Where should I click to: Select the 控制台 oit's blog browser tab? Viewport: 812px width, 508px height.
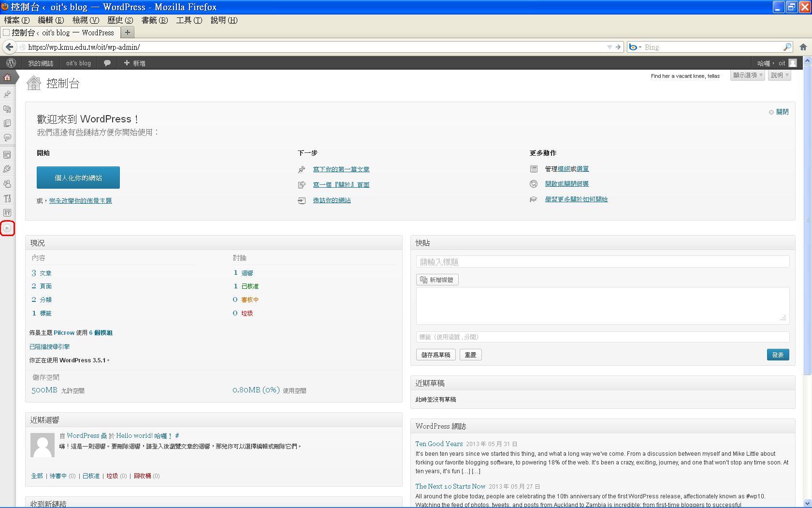[60, 32]
